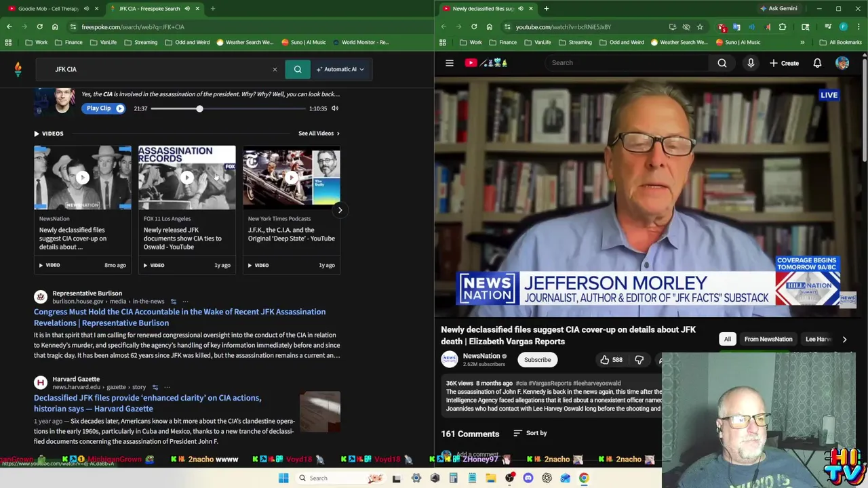This screenshot has width=868, height=488.
Task: Click link icon beside Harvard Gazette breadcrumb
Action: (x=155, y=387)
